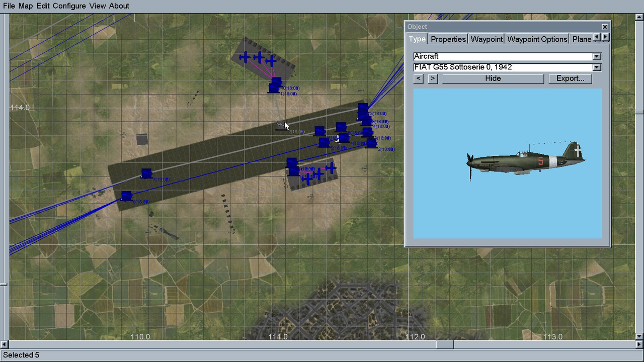
Task: Click the vertical scrollbar up arrow
Action: [639, 18]
